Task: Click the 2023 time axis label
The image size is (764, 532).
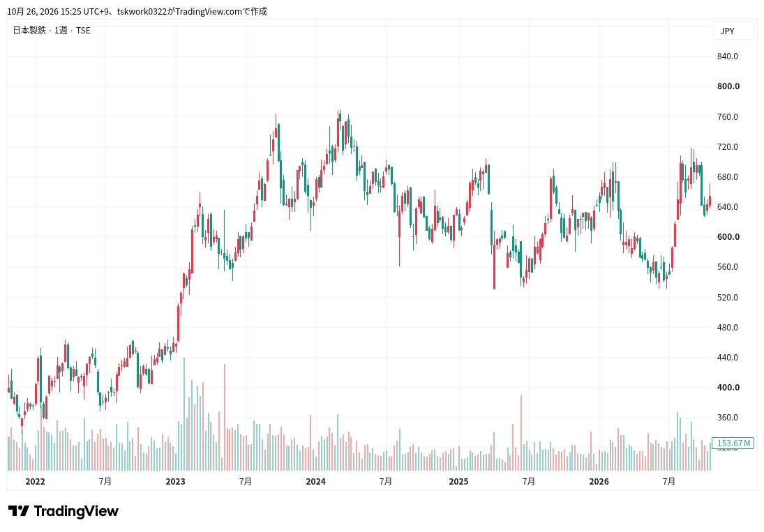Action: coord(175,482)
